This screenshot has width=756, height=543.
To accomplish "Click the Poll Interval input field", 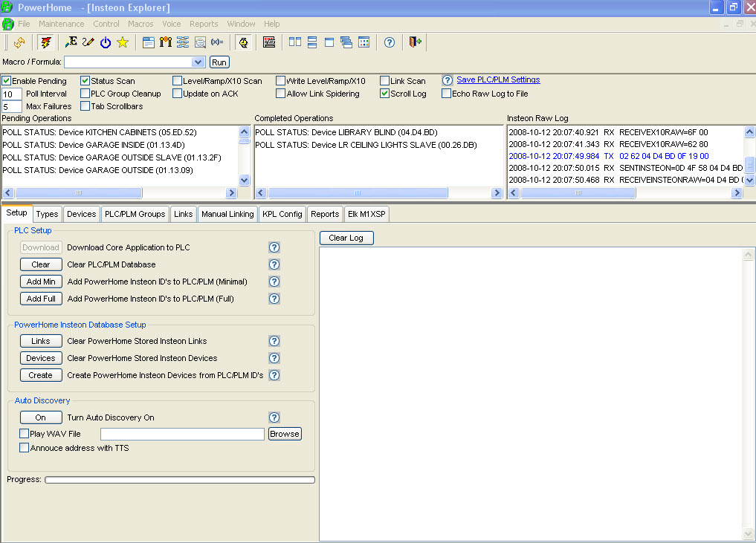I will [12, 94].
